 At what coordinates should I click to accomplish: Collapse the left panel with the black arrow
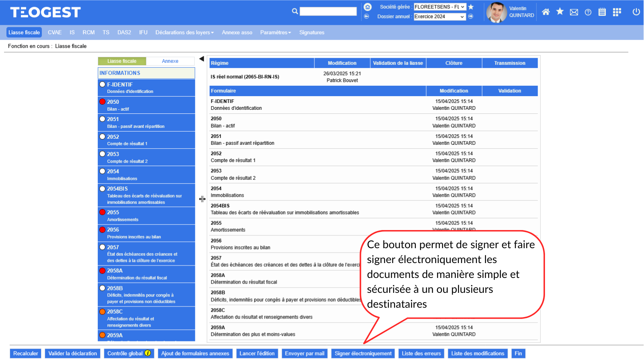coord(202,59)
